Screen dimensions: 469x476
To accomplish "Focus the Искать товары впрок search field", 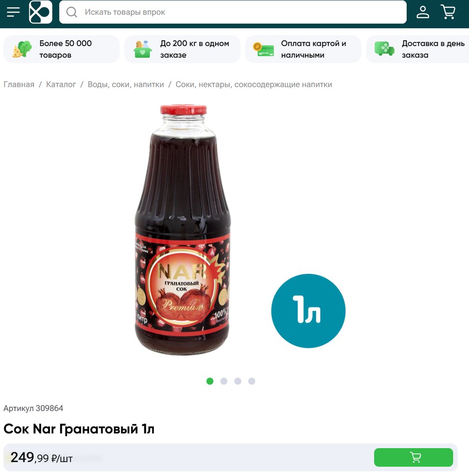I will click(x=233, y=12).
